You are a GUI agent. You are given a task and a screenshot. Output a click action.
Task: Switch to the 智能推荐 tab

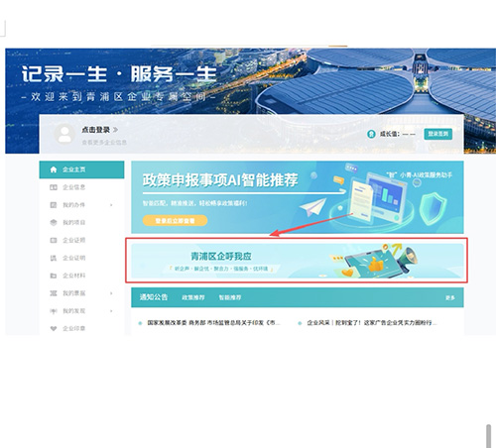tap(230, 297)
